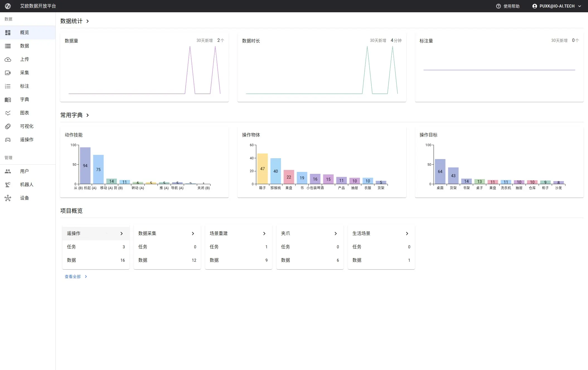Click the 机器人 robot arm icon
Viewport: 588px width, 370px height.
point(8,185)
